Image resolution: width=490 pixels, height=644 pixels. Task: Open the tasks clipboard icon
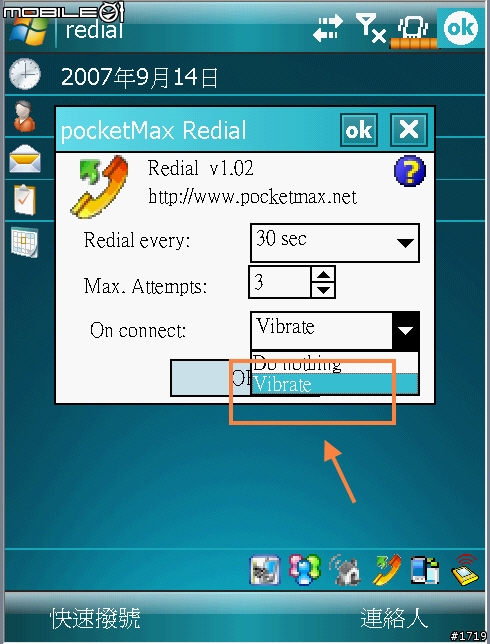tap(24, 200)
